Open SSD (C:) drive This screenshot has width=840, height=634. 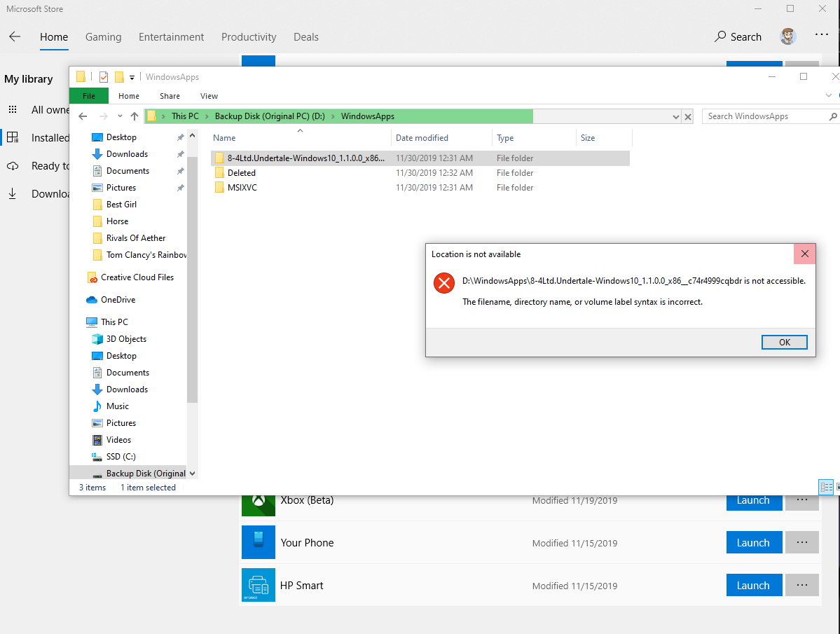coord(121,457)
